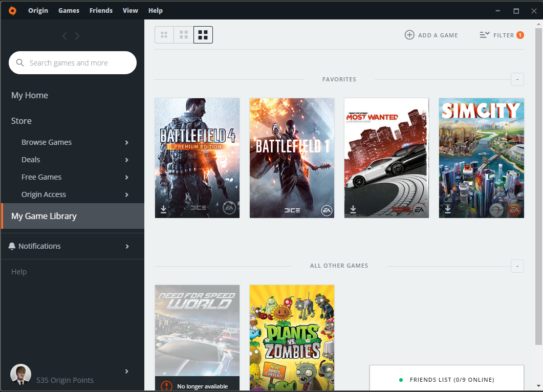Screen dimensions: 543x392
Task: Switch to medium tile grid view
Action: click(184, 35)
